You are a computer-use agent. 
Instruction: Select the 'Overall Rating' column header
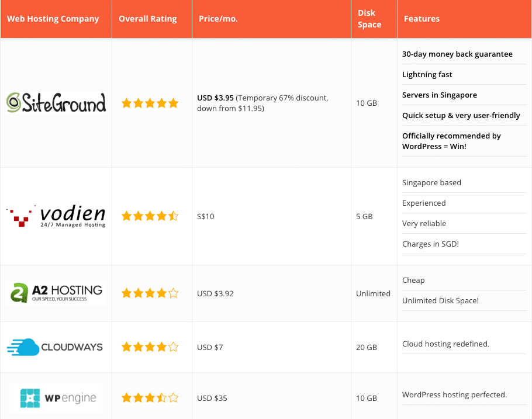147,19
